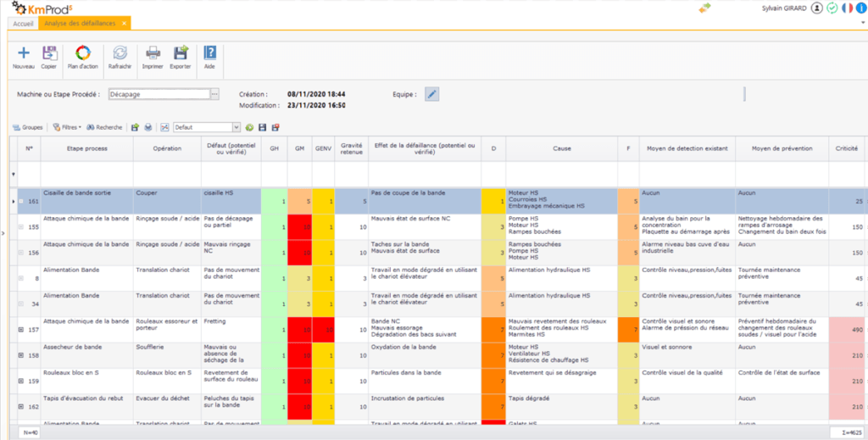
Task: Click Mauvais rinçage NC cell
Action: point(231,253)
